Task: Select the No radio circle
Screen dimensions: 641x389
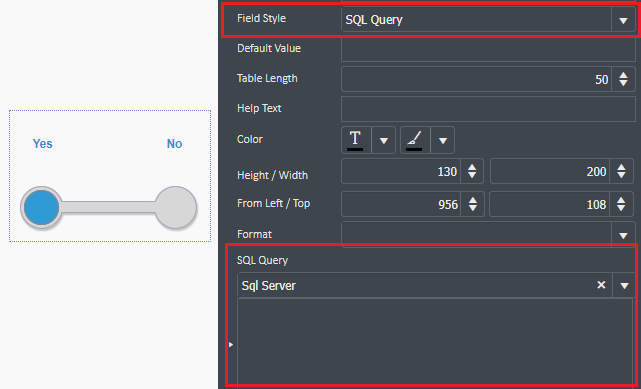Action: [176, 207]
